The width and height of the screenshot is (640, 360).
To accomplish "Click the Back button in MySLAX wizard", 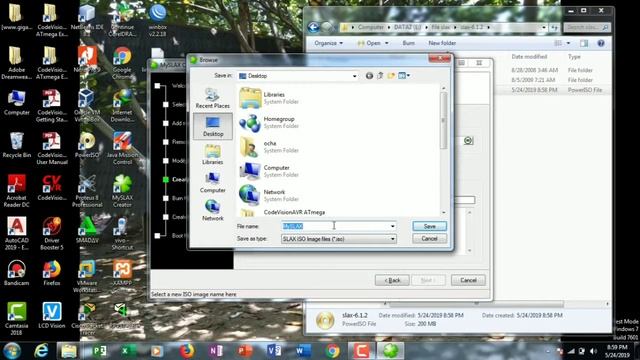I will pos(392,280).
